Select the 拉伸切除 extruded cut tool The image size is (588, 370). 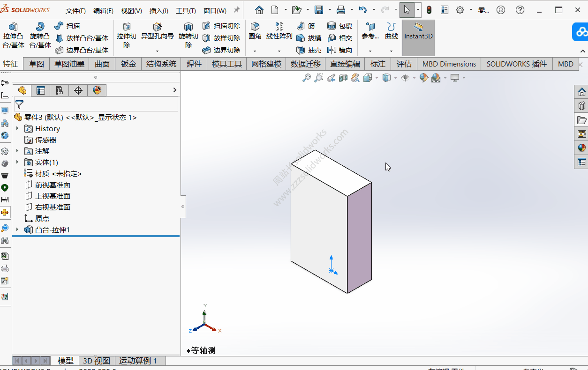click(127, 35)
